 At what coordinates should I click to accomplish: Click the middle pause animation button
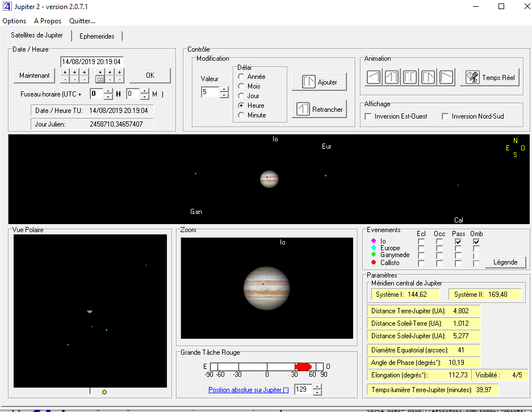click(x=410, y=77)
